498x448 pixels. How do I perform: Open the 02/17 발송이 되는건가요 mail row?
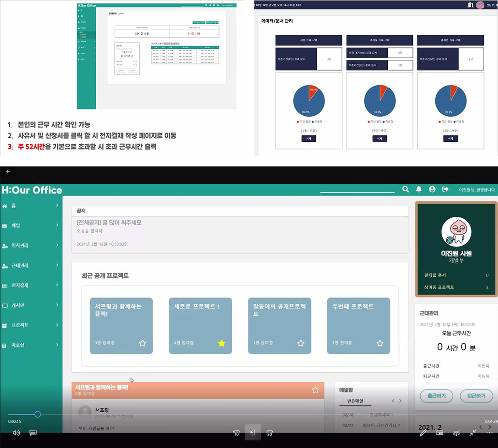[x=371, y=425]
